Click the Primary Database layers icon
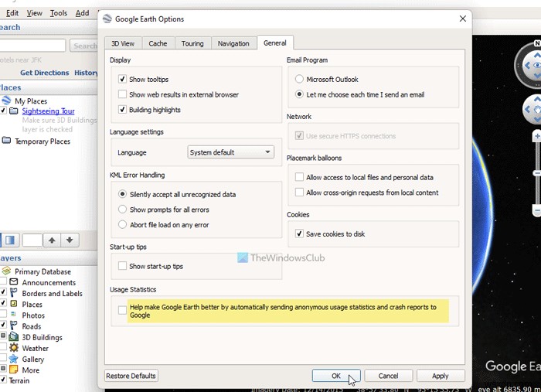Viewport: 541px width, 392px height. [x=6, y=272]
